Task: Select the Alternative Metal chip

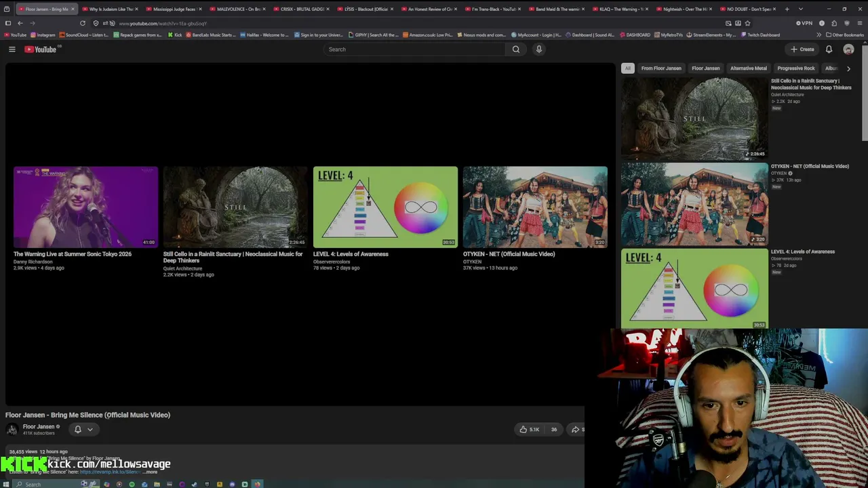Action: [x=749, y=68]
